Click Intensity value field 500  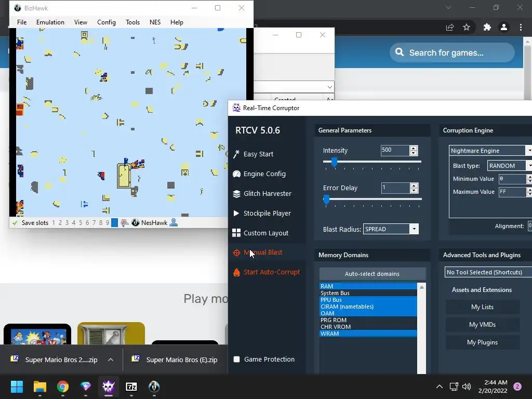[x=395, y=150]
